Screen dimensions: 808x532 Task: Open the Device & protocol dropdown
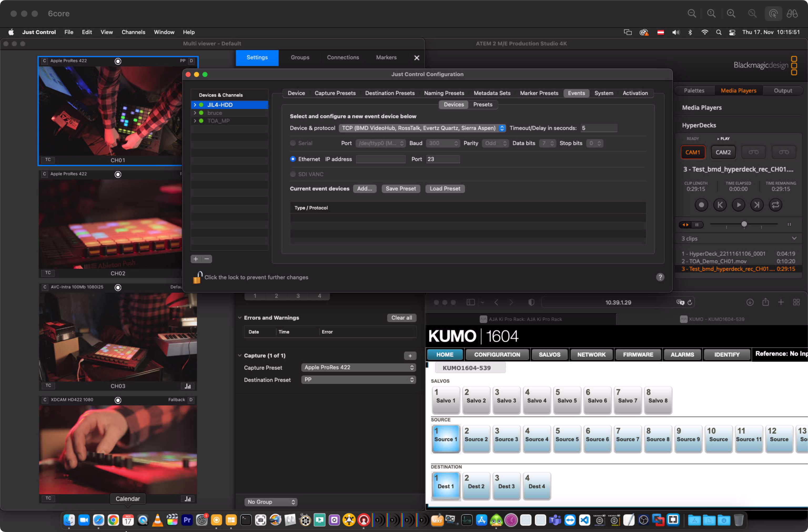click(422, 128)
